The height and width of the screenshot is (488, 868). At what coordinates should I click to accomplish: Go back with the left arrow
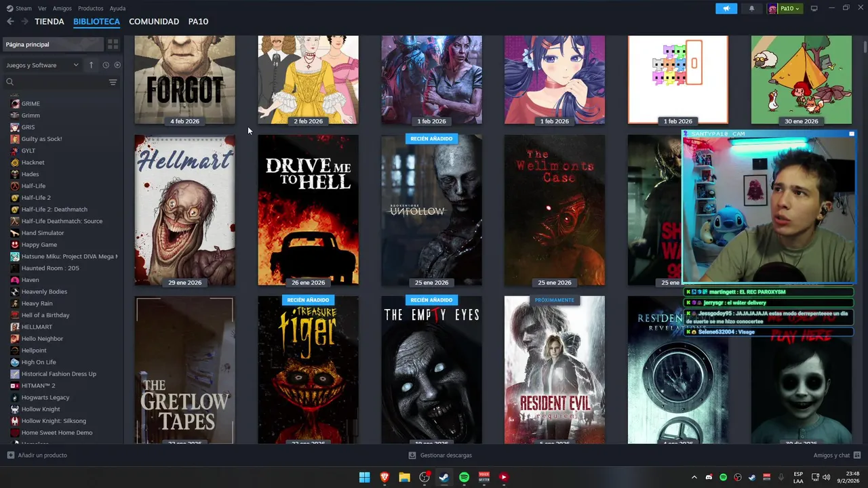tap(10, 22)
